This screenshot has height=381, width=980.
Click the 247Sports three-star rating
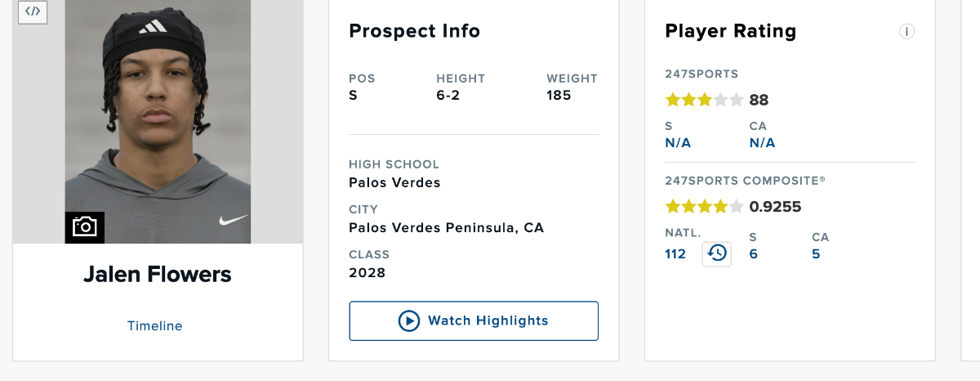tap(704, 101)
